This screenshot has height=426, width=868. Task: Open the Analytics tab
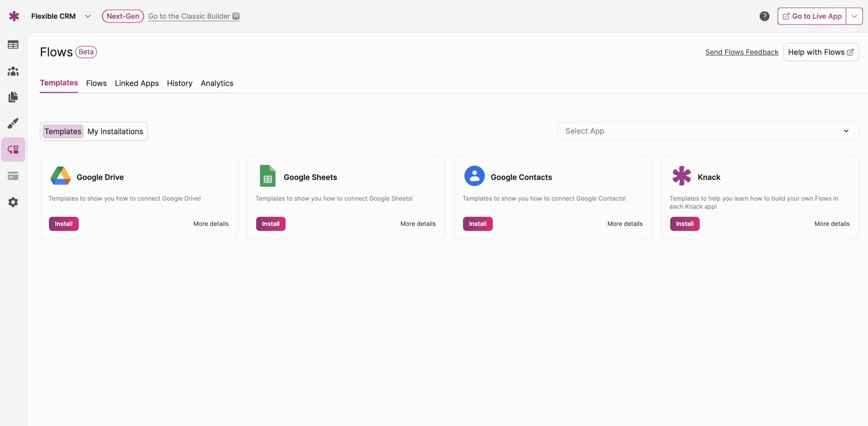(x=217, y=83)
